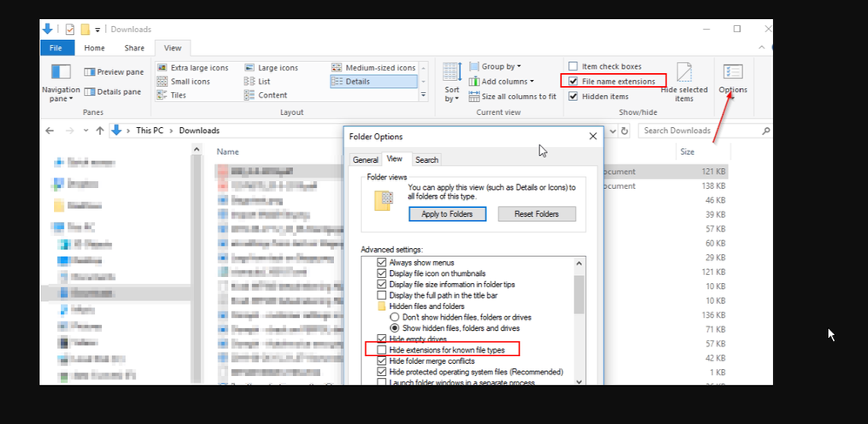Go forward in Explorer history
Viewport: 868px width, 424px height.
pos(70,131)
